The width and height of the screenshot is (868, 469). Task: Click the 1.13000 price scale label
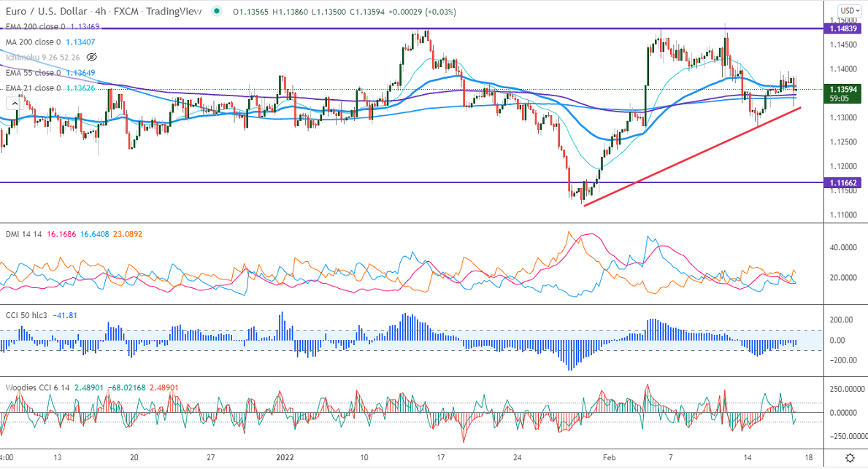tap(844, 118)
